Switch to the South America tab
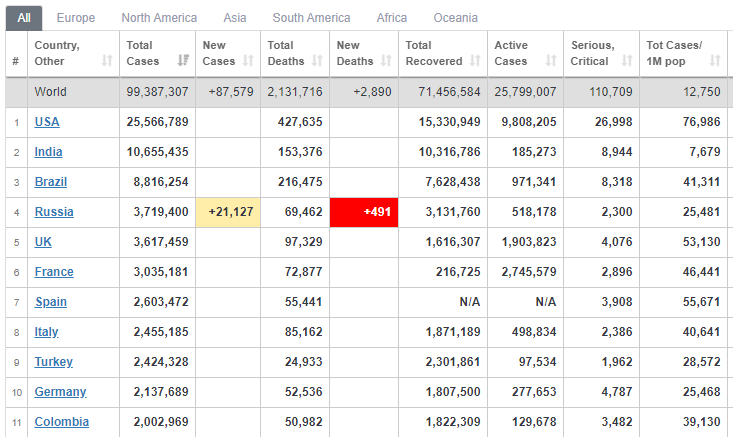This screenshot has height=437, width=733. click(x=311, y=18)
